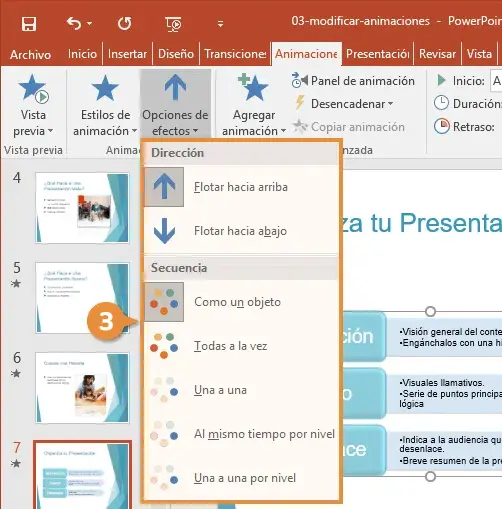Click Panel de animación button
Screen dimensions: 502x509
coord(353,81)
